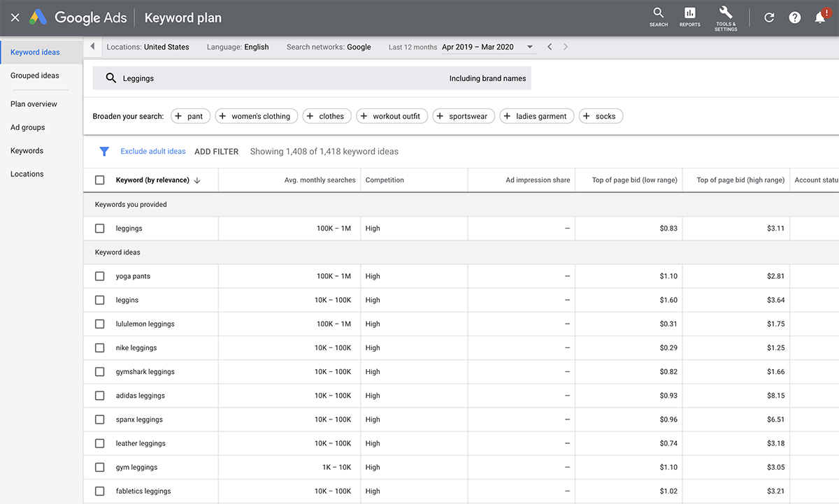
Task: Add 'women's clothing' suggestion chip
Action: pos(257,116)
